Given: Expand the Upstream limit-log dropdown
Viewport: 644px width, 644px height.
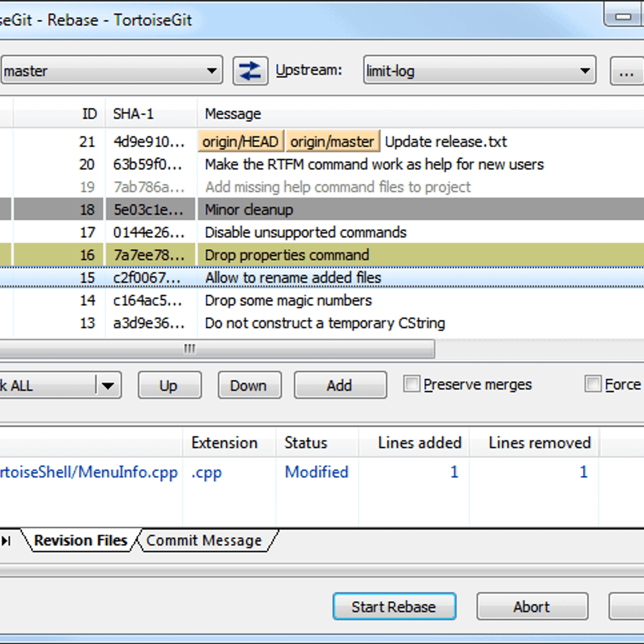Looking at the screenshot, I should click(584, 71).
